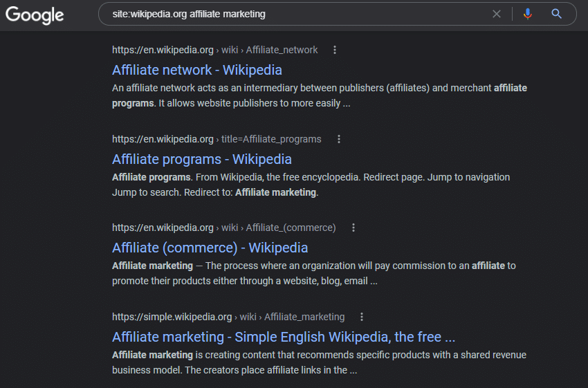The width and height of the screenshot is (588, 388).
Task: Click inside the search query text field
Action: pyautogui.click(x=293, y=15)
